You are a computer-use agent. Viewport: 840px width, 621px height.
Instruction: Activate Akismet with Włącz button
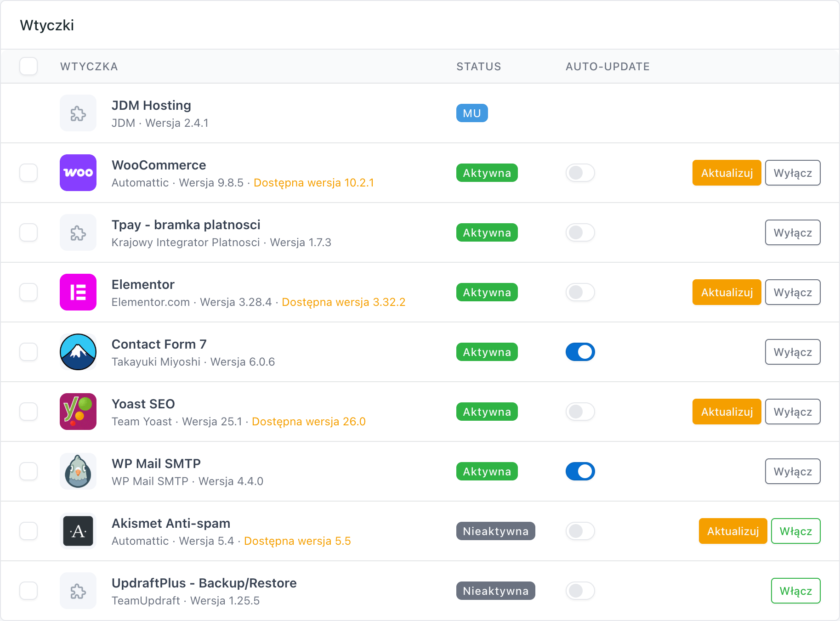pos(796,531)
